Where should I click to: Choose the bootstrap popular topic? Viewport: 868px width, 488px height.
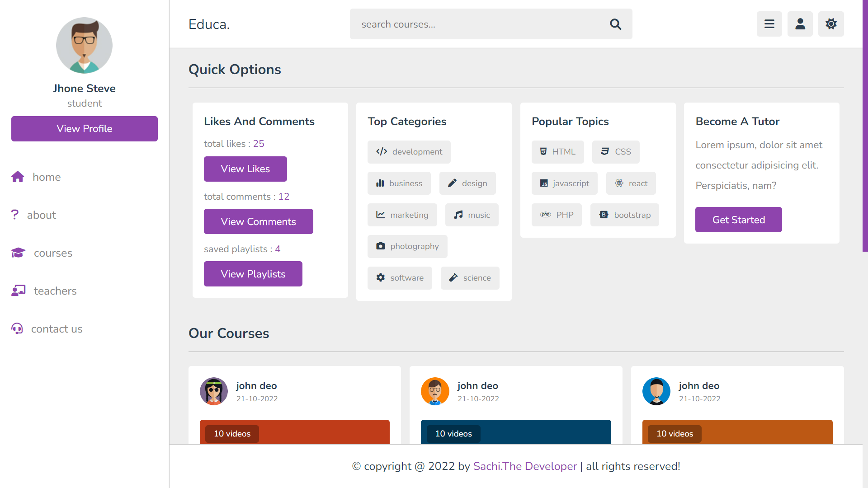[x=624, y=215]
